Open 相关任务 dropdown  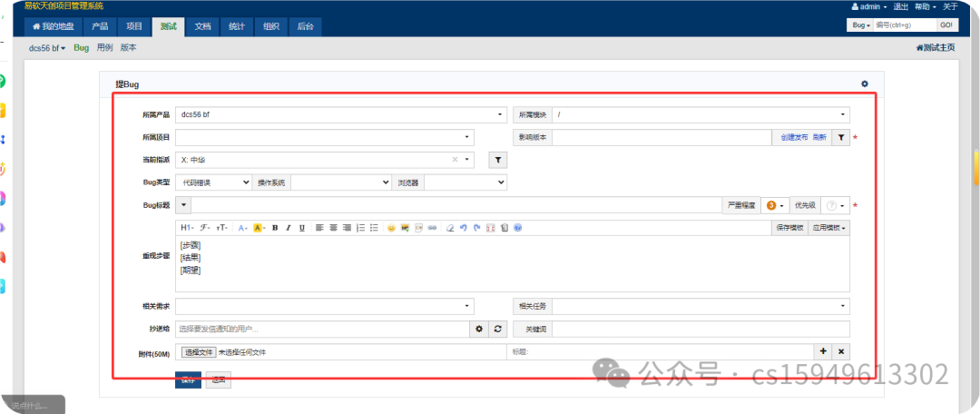(701, 307)
